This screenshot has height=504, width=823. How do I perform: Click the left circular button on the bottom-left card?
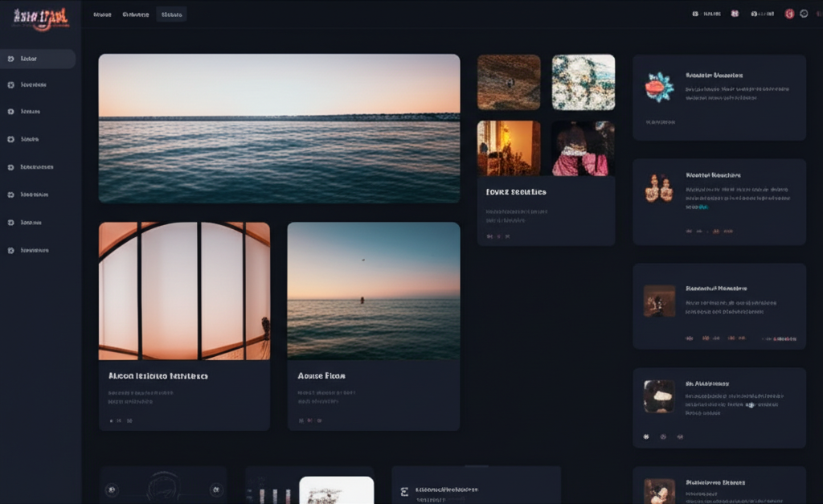[112, 489]
